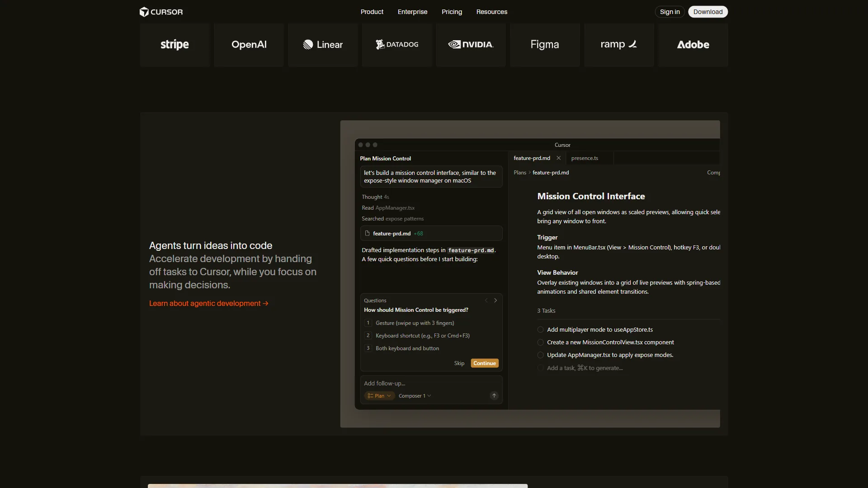Click the Mission Control Interface heading
Image resolution: width=868 pixels, height=488 pixels.
(591, 196)
